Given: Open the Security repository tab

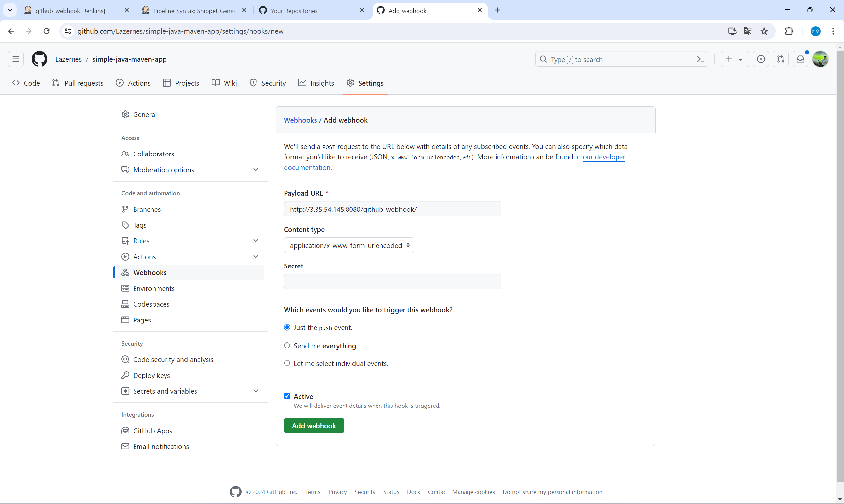Looking at the screenshot, I should pos(268,83).
